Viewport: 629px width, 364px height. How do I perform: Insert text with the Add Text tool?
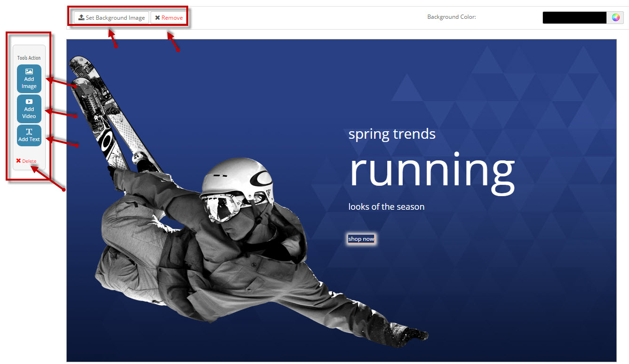click(x=29, y=135)
